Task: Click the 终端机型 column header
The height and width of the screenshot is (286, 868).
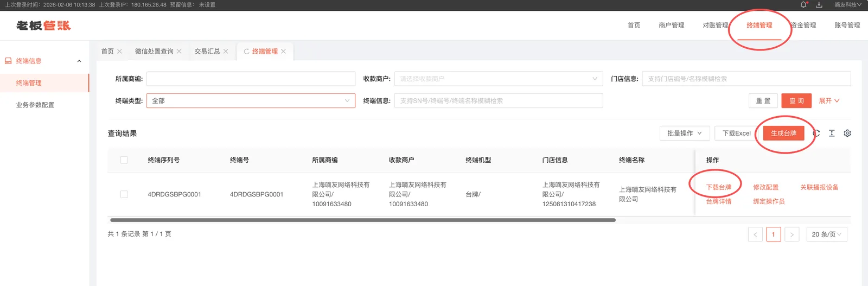Action: click(478, 160)
